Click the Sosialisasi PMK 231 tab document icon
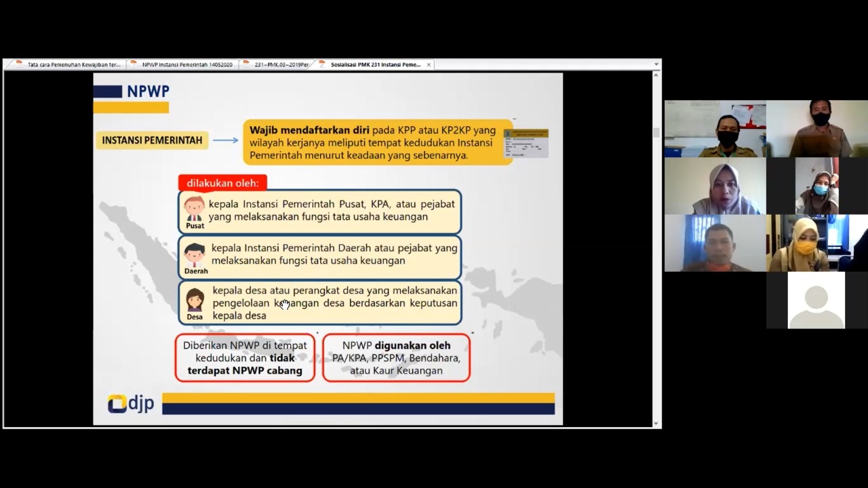 click(322, 65)
